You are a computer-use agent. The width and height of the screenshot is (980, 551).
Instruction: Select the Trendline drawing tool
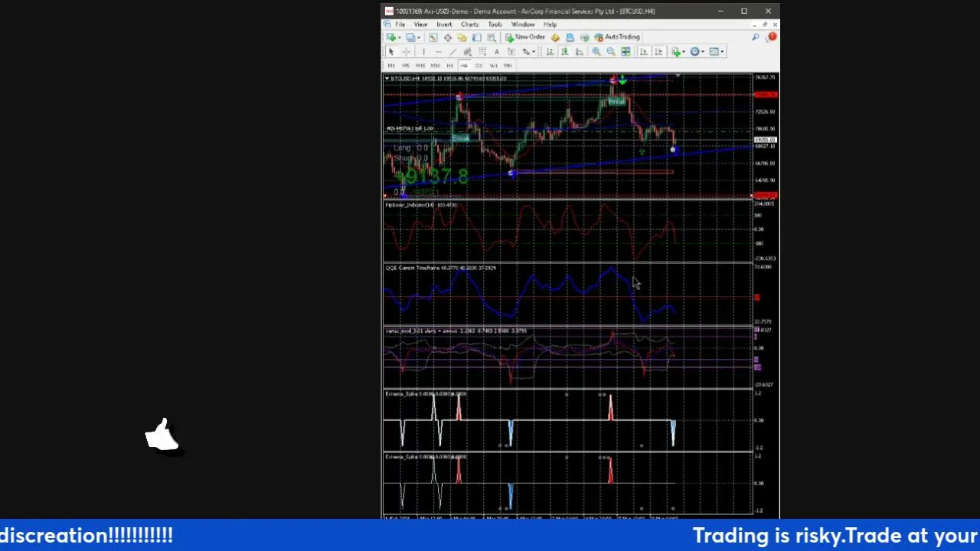tap(453, 52)
